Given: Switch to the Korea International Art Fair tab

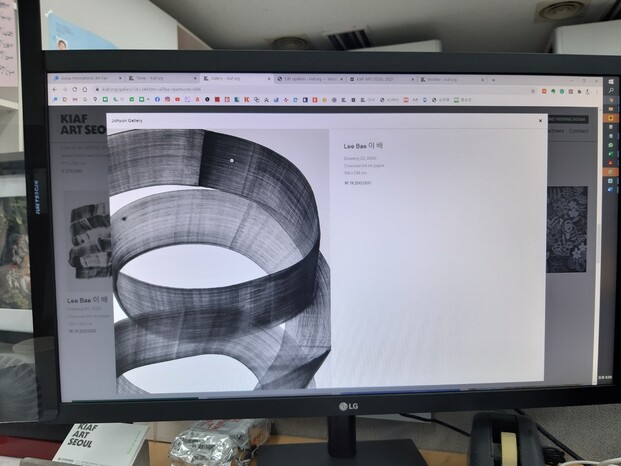Looking at the screenshot, I should (x=86, y=78).
